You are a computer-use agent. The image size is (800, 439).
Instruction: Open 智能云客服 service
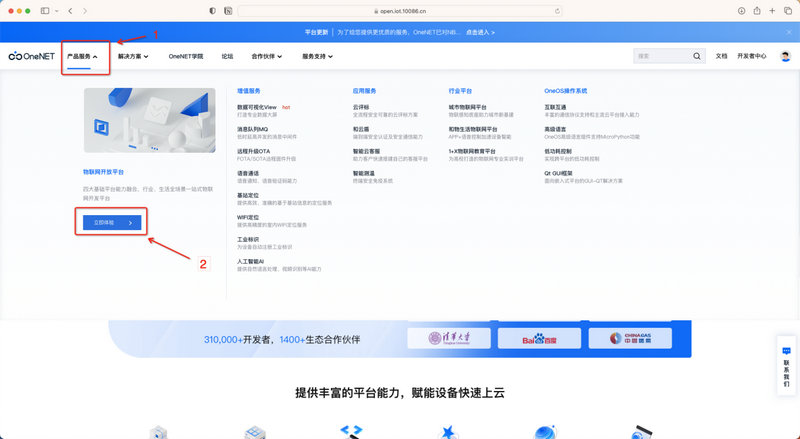coord(366,151)
